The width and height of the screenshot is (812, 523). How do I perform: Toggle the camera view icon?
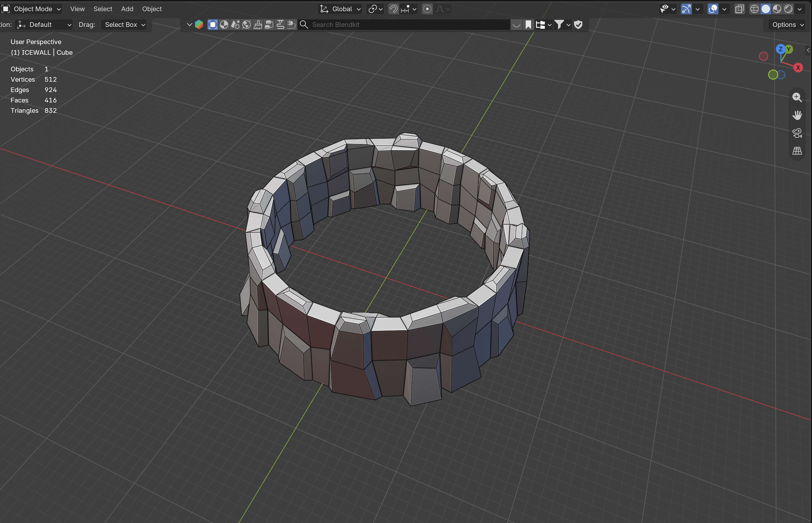[x=797, y=133]
